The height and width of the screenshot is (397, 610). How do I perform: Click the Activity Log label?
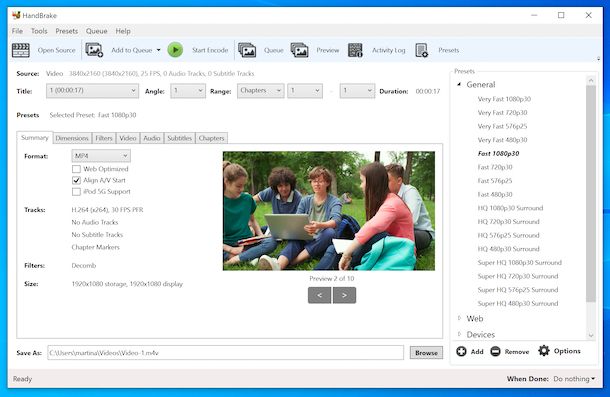pos(389,50)
